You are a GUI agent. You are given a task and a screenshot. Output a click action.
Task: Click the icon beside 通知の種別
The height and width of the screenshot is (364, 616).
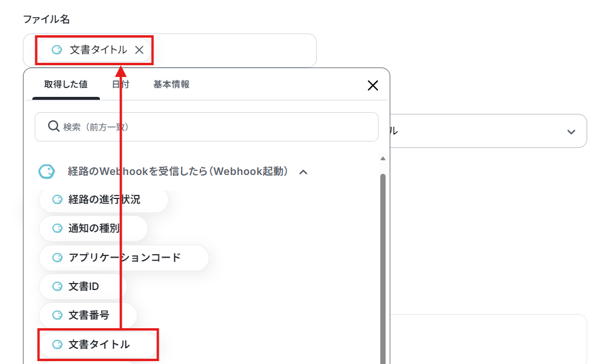58,228
